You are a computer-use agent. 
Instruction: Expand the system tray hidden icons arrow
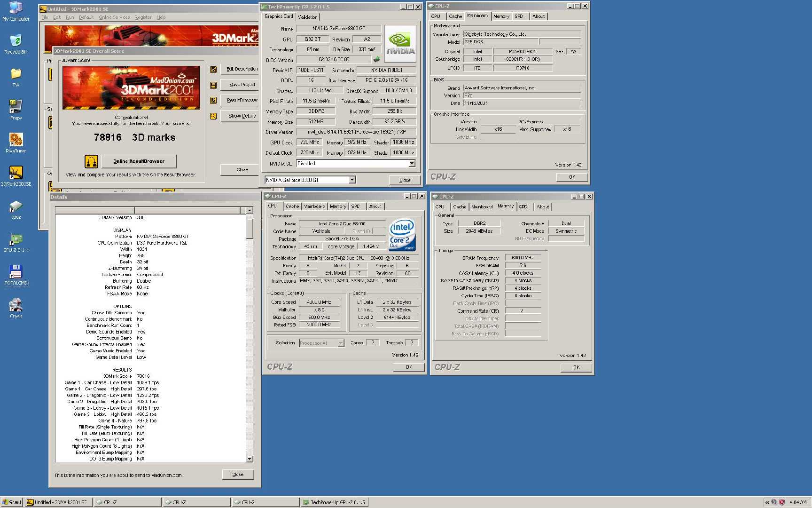click(767, 502)
